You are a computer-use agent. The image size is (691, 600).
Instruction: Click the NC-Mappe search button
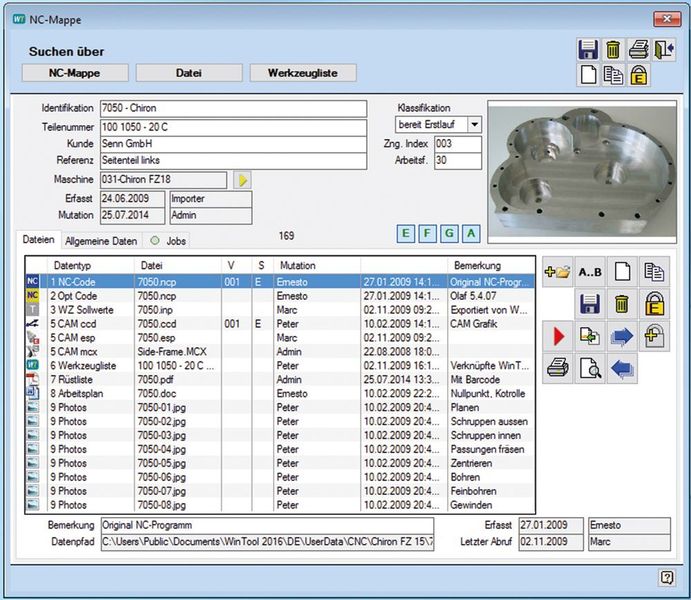click(x=74, y=73)
